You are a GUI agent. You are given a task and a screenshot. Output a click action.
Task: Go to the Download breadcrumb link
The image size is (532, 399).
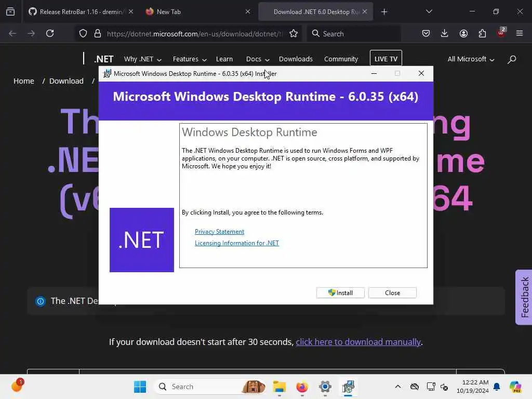point(66,81)
